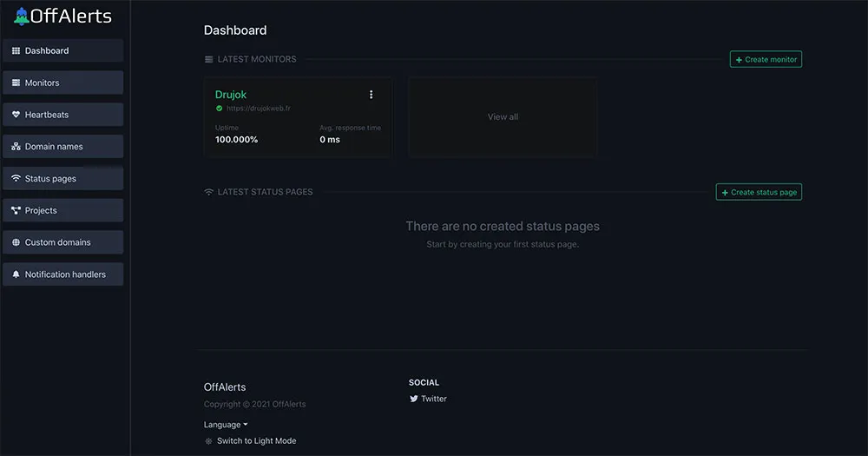Click the Custom domains globe icon
This screenshot has height=456, width=868.
point(16,242)
